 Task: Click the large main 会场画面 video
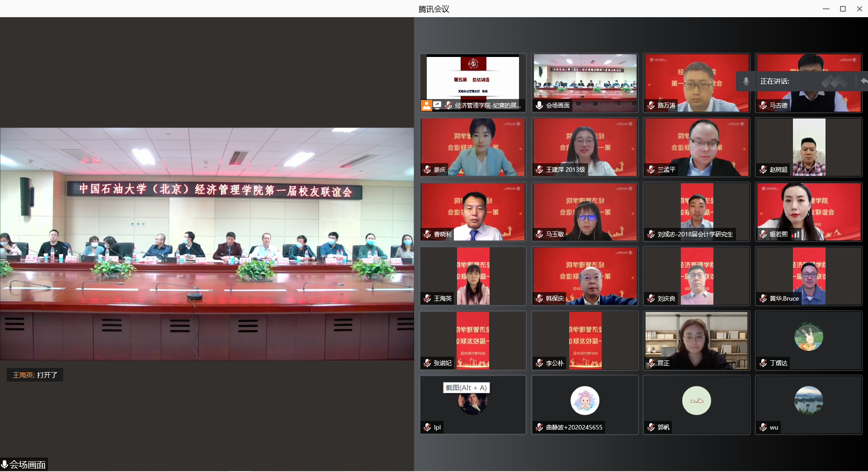[207, 244]
